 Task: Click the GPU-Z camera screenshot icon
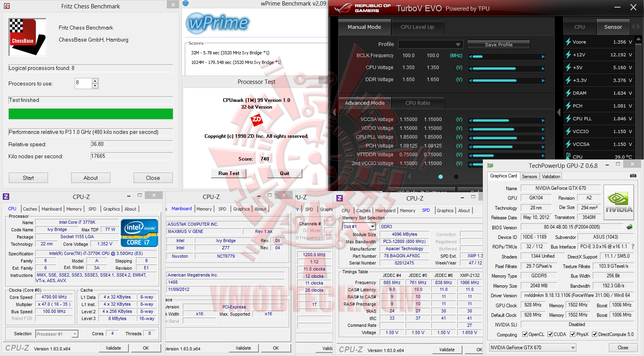coord(633,176)
